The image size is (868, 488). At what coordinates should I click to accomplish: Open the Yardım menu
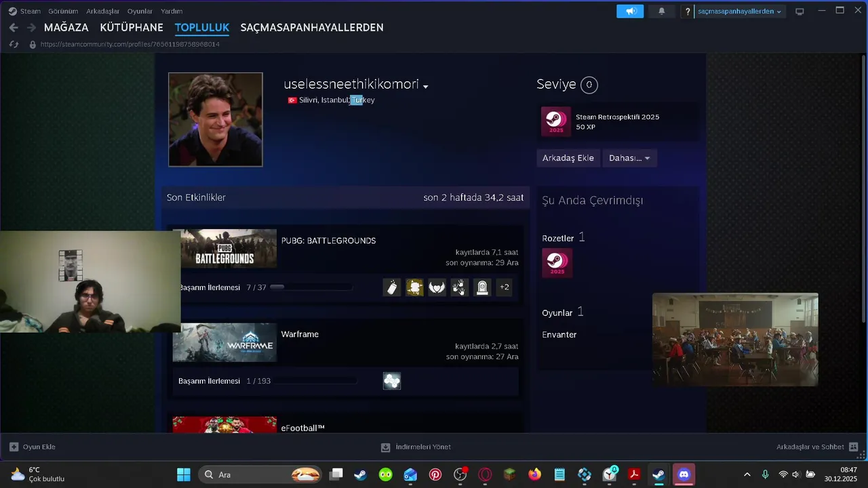(172, 12)
